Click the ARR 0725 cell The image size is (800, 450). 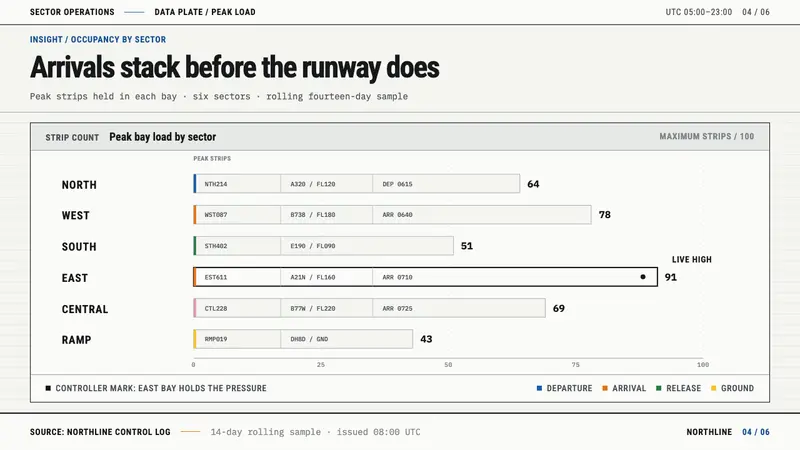pos(459,308)
